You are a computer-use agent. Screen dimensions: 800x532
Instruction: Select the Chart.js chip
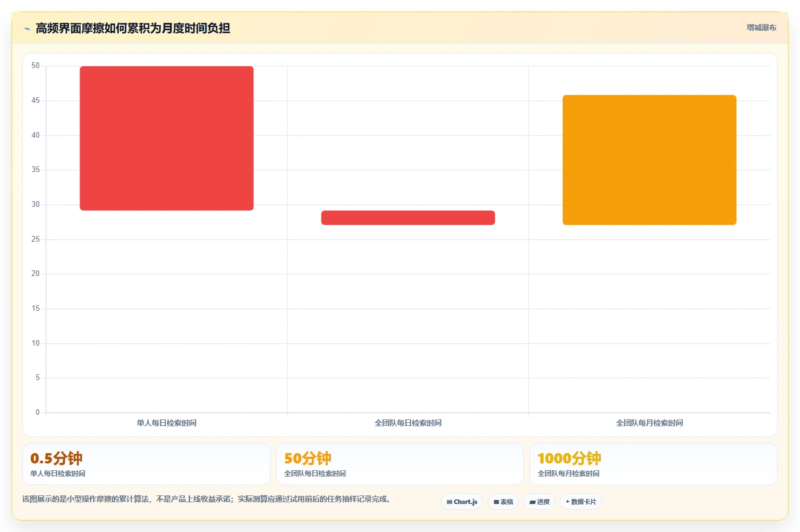tap(462, 502)
